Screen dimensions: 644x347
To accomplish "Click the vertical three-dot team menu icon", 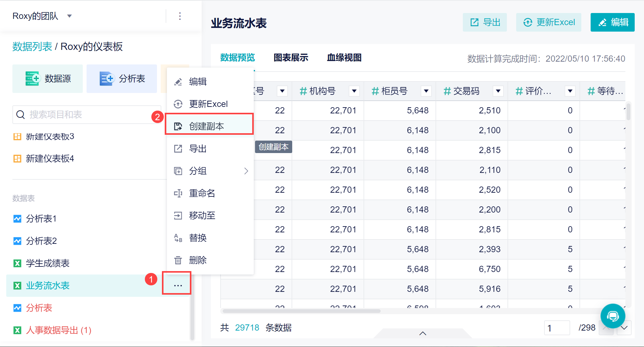I will click(180, 16).
